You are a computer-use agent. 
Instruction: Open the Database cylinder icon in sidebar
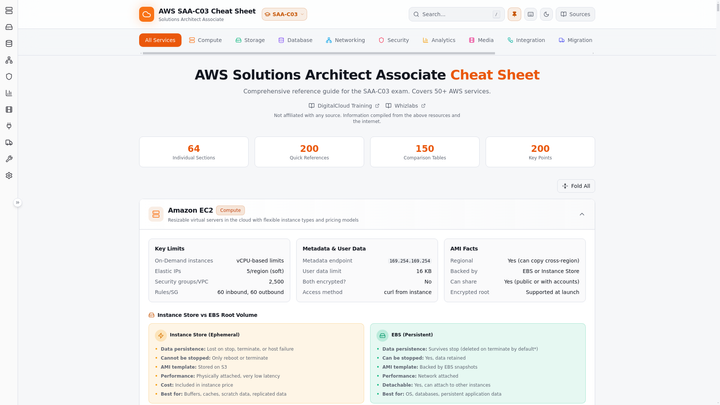tap(9, 44)
